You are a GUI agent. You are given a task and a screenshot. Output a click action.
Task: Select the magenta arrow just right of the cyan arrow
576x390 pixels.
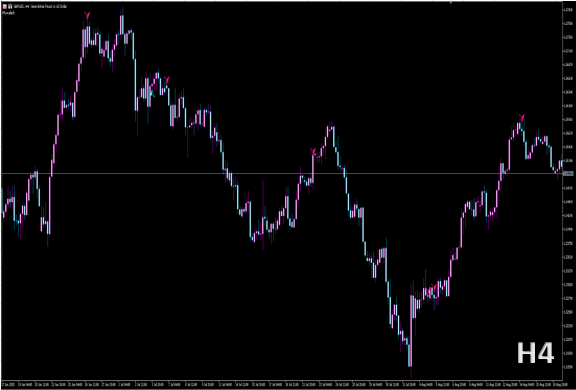(167, 80)
